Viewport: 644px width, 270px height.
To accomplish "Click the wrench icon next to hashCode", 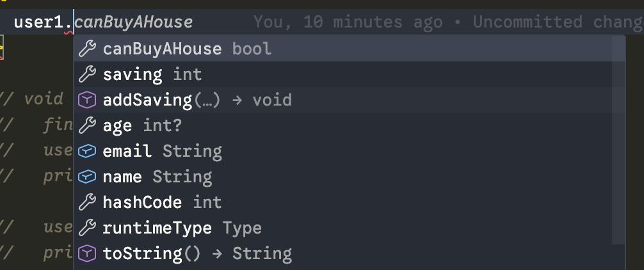I will (x=86, y=202).
